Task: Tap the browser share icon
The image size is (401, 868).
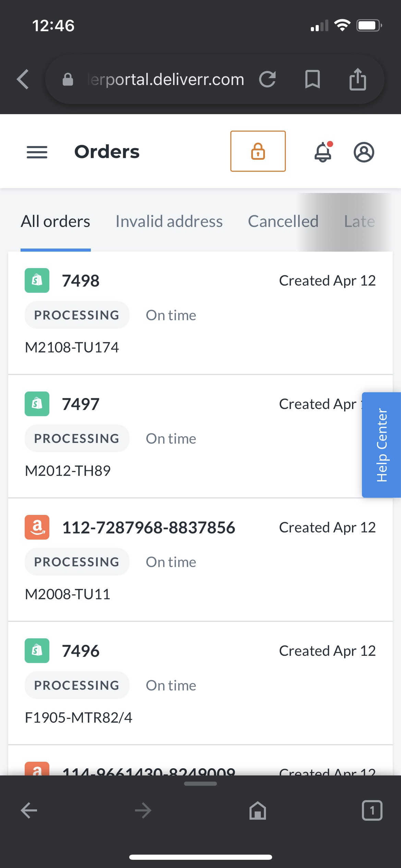Action: (x=357, y=80)
